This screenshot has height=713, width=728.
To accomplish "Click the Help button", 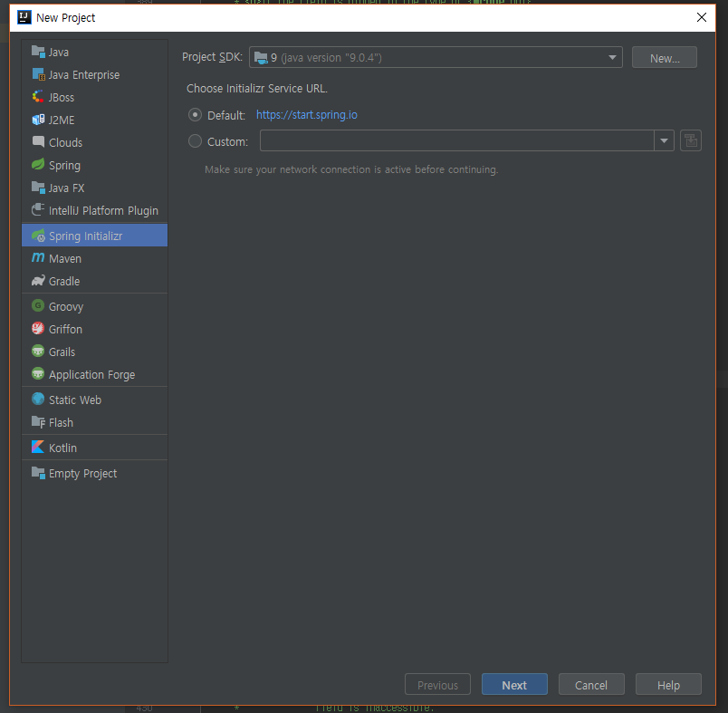I will coord(668,684).
